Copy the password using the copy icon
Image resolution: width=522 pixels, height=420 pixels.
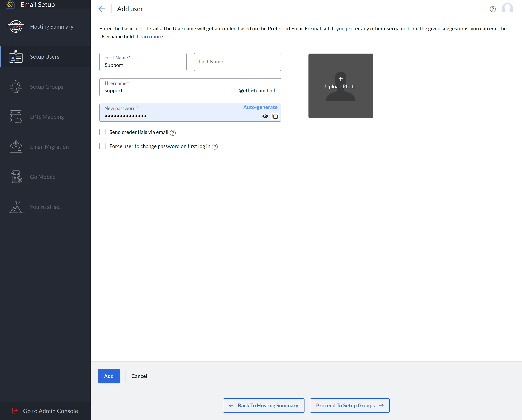click(x=275, y=116)
